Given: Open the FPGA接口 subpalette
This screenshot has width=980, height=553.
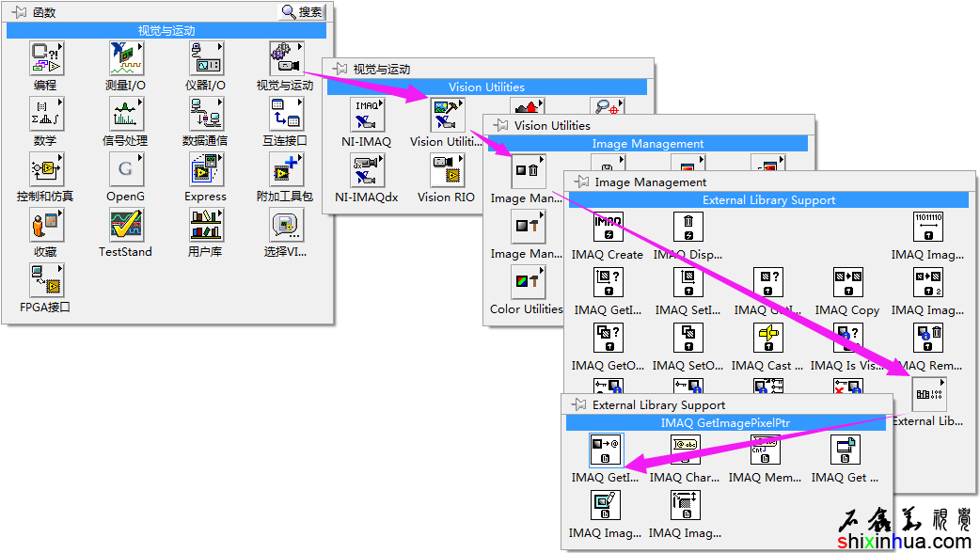Looking at the screenshot, I should point(46,280).
